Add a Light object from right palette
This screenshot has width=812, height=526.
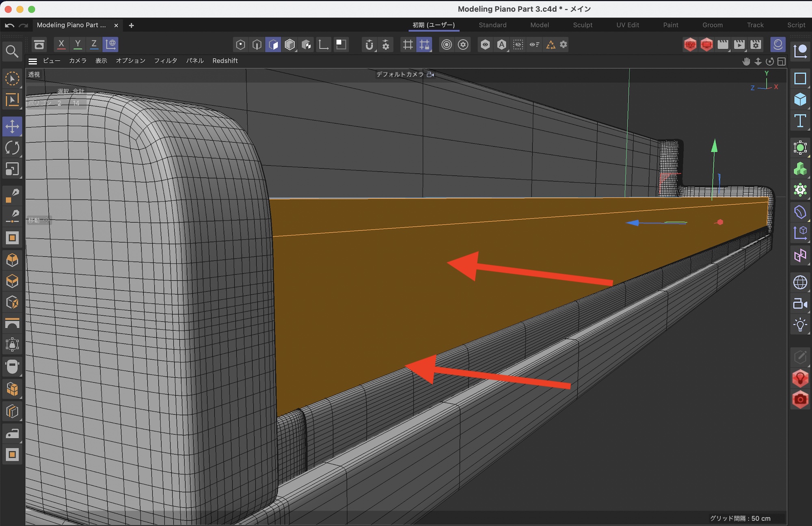800,325
